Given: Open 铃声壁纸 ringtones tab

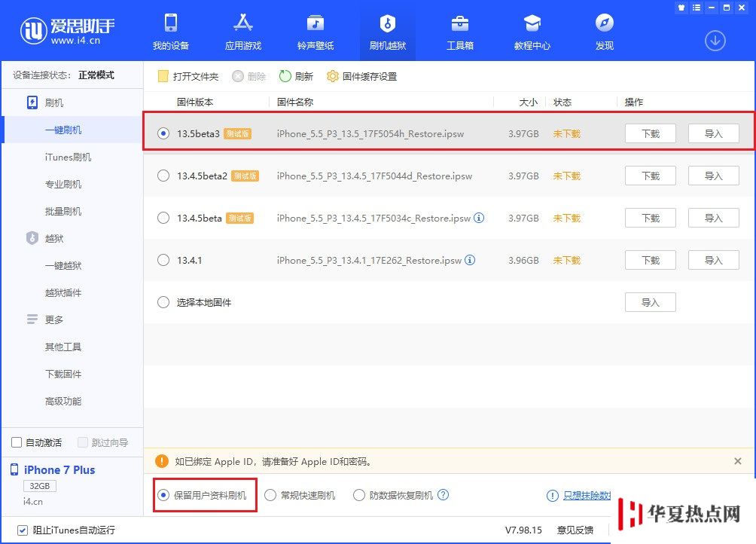Looking at the screenshot, I should click(x=316, y=32).
